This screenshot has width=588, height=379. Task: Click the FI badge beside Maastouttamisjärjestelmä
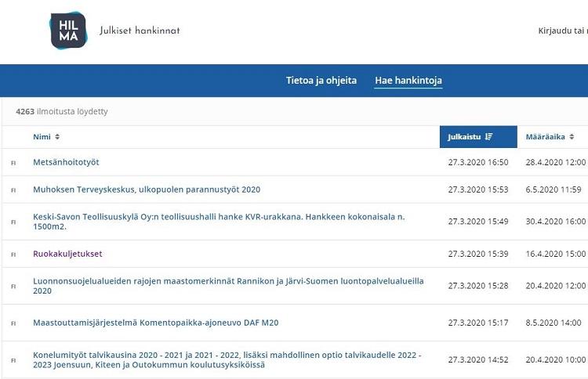(x=13, y=323)
